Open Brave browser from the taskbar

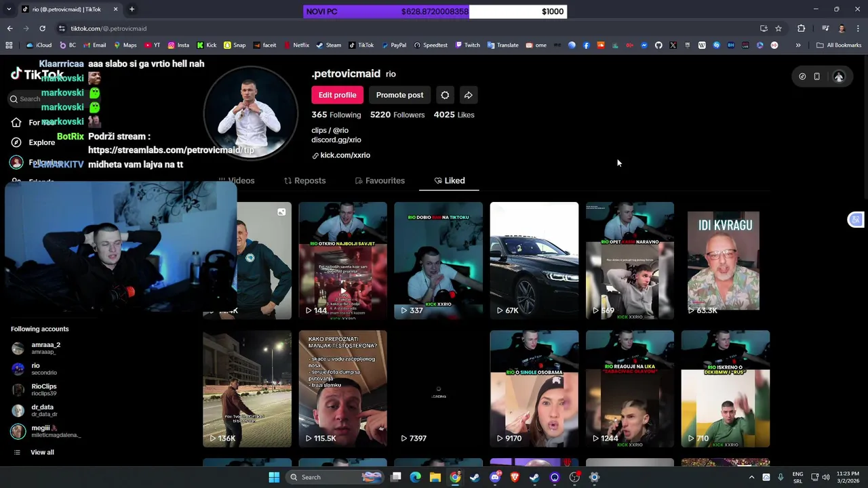(515, 477)
